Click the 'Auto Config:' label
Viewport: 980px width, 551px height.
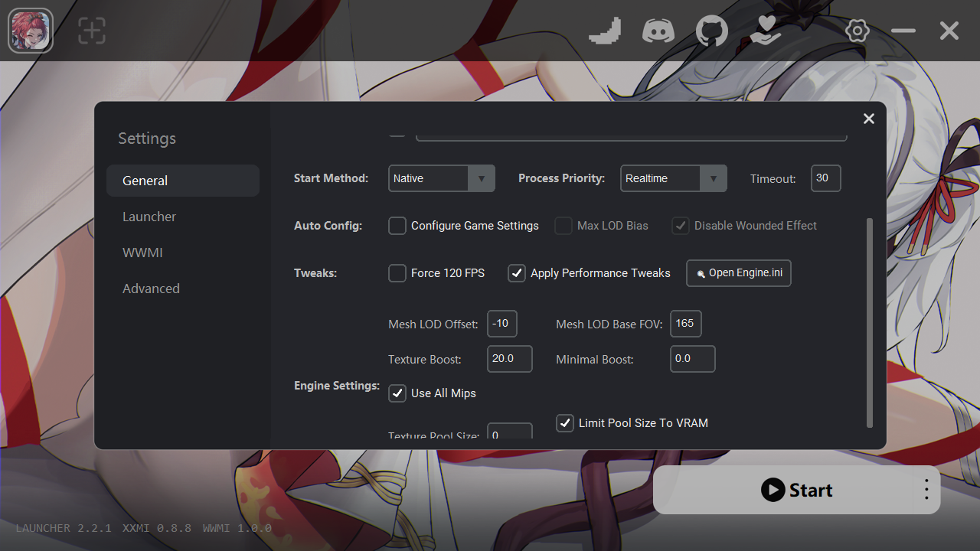(x=328, y=226)
